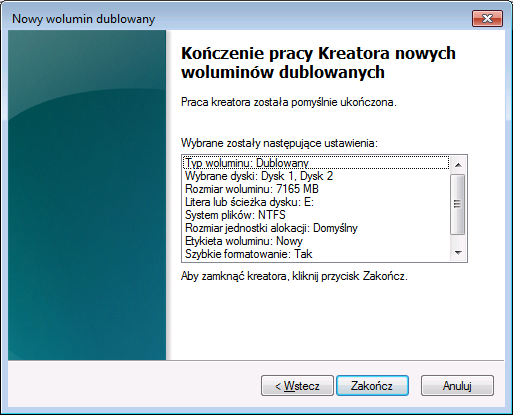Click the teal wizard banner panel

(87, 195)
